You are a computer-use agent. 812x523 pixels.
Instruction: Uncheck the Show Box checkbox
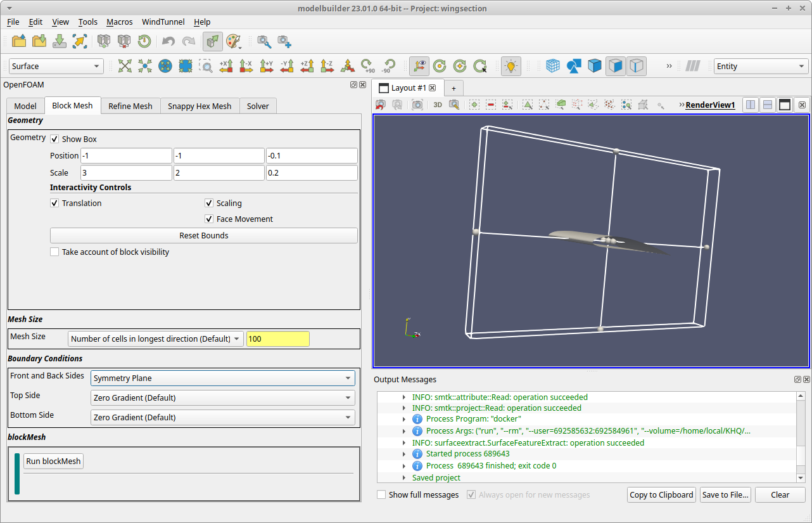click(x=54, y=139)
